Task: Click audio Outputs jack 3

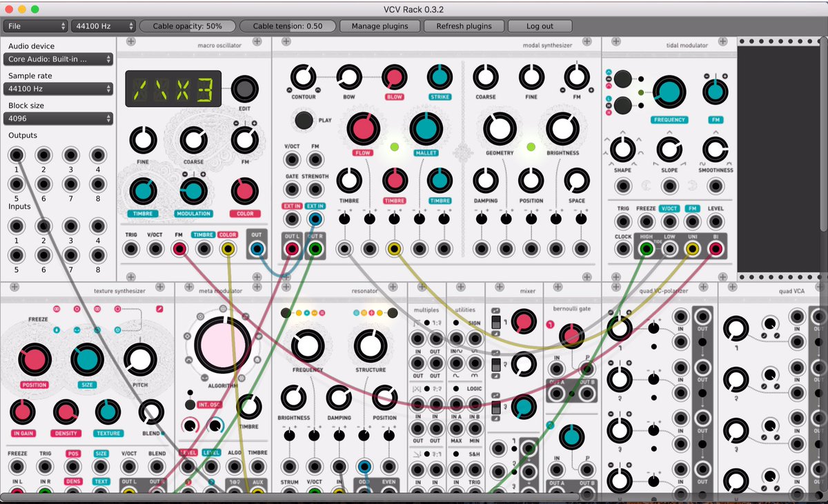Action: click(x=70, y=154)
